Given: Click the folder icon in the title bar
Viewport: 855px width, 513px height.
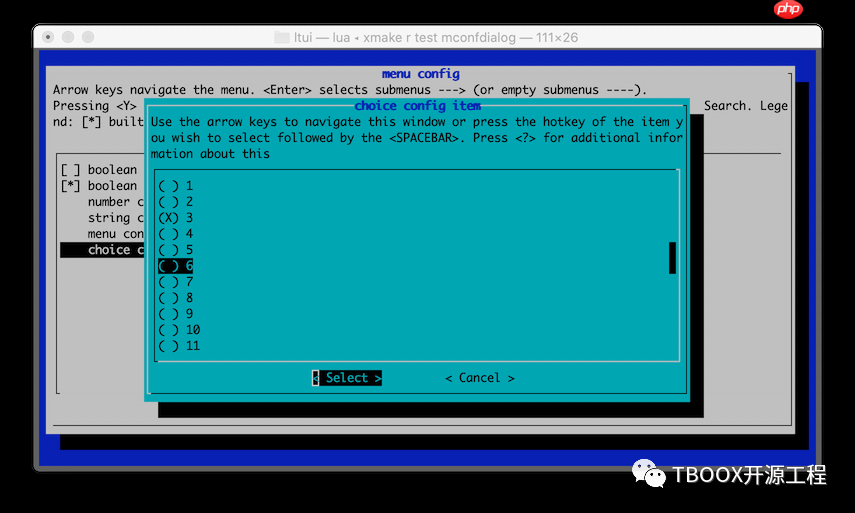Looking at the screenshot, I should pyautogui.click(x=281, y=37).
